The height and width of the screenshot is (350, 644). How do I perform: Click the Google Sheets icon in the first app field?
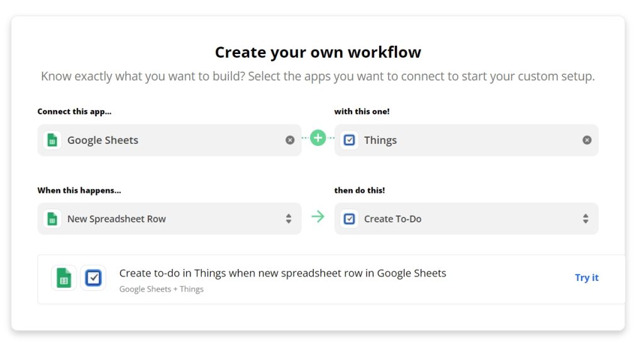point(52,140)
